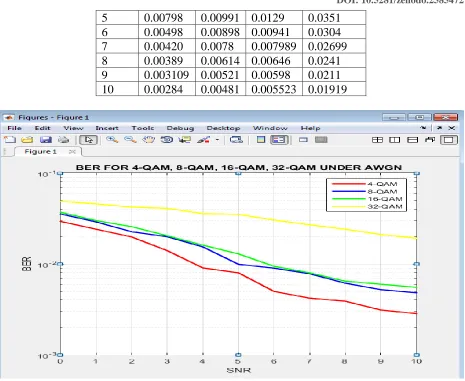The height and width of the screenshot is (381, 465).
Task: Open the File menu
Action: pos(14,128)
